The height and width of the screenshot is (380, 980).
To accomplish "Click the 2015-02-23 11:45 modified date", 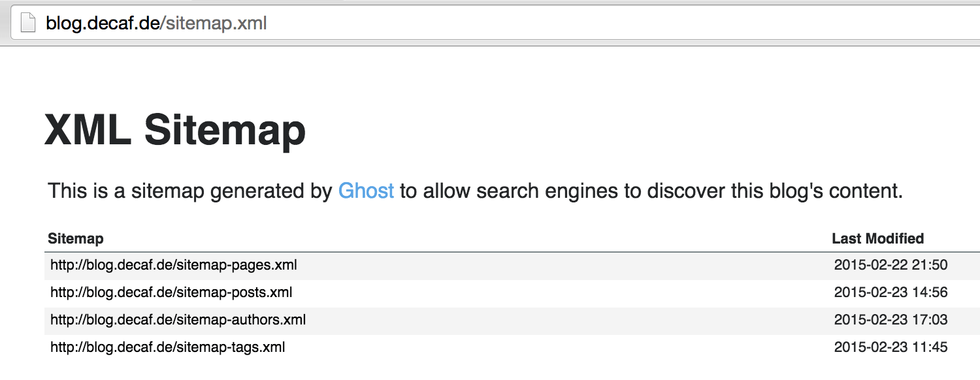I will (891, 347).
